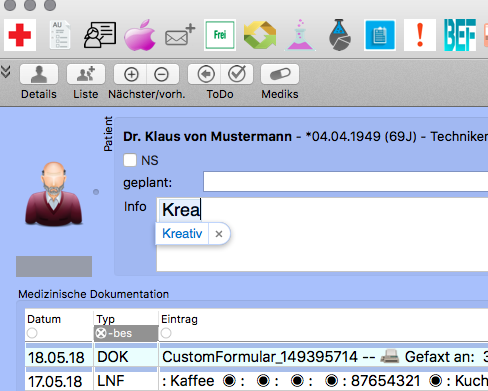Open the CustomFormular_149395714 entry
488x391 pixels.
click(x=260, y=357)
